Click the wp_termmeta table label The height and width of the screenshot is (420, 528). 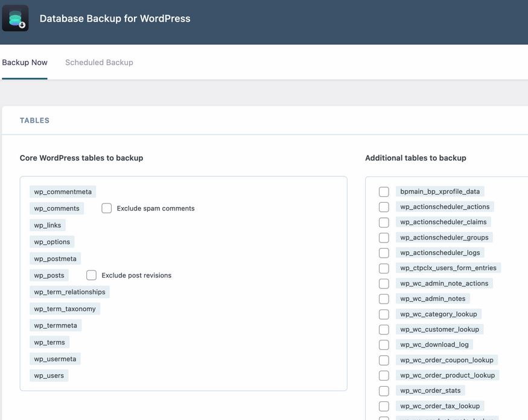click(56, 325)
